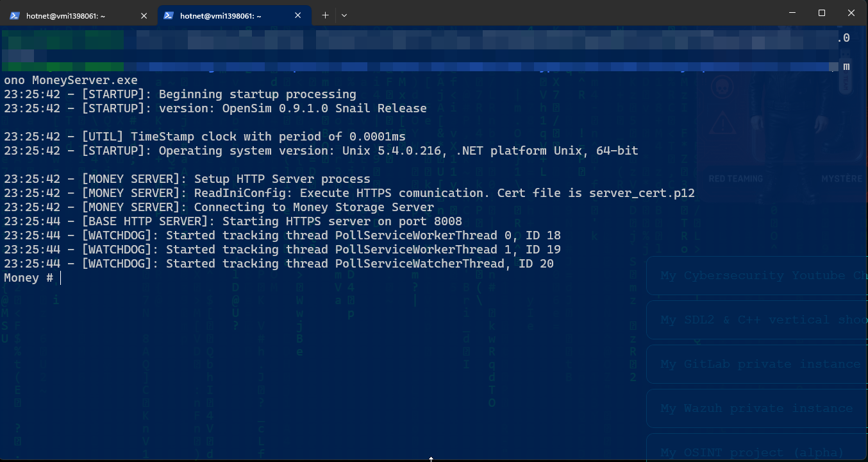Expand the terminal profiles dropdown chevron
The image size is (868, 462).
tap(344, 15)
